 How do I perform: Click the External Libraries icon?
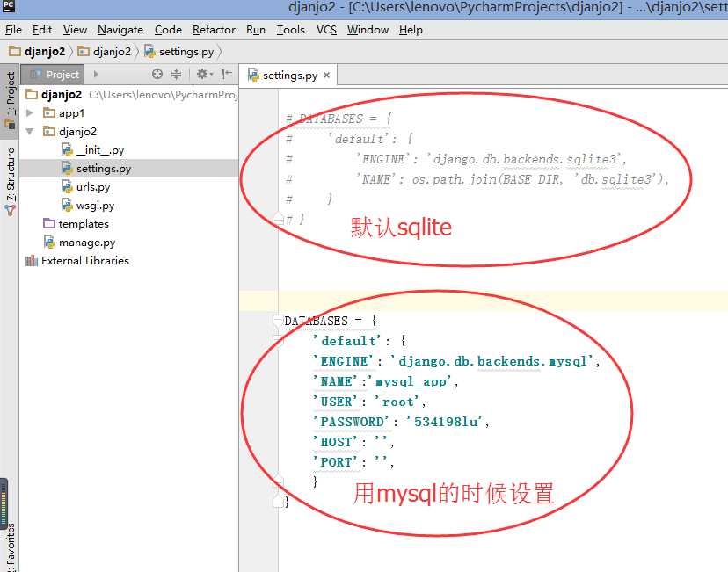point(32,261)
